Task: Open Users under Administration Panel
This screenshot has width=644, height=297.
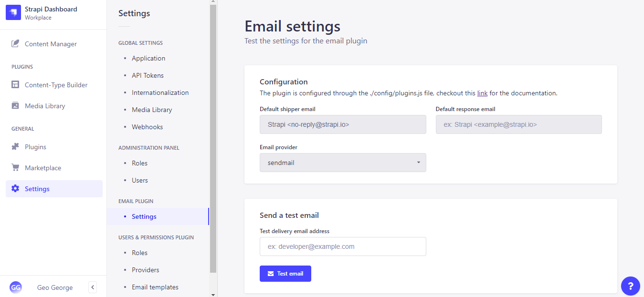Action: pyautogui.click(x=139, y=180)
